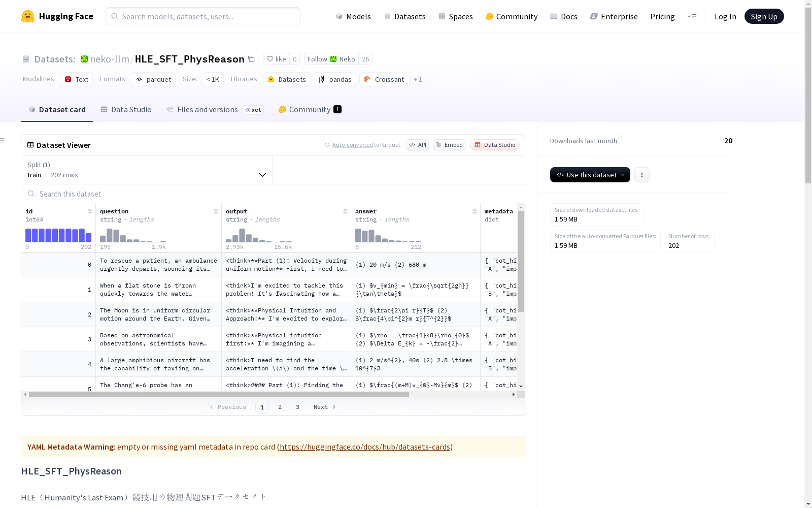Click the Text modality tag
812x508 pixels.
pos(77,79)
